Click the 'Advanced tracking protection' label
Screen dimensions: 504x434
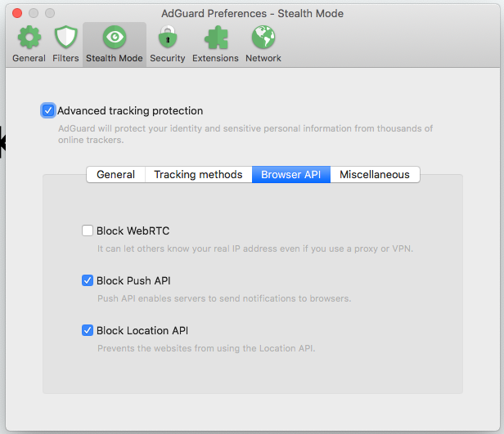[x=130, y=110]
